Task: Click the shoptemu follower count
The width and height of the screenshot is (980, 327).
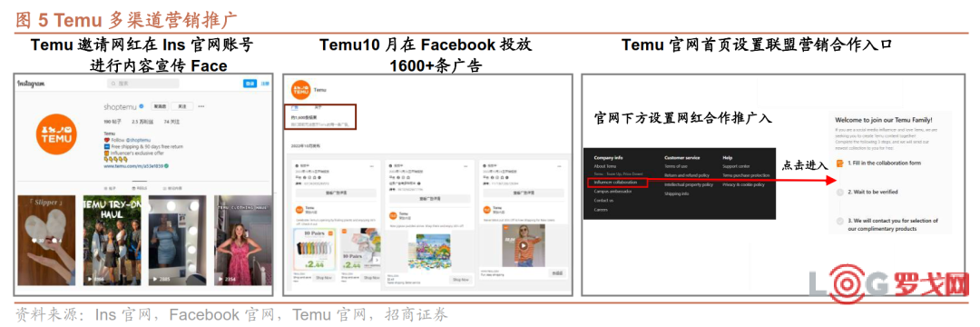Action: (142, 122)
